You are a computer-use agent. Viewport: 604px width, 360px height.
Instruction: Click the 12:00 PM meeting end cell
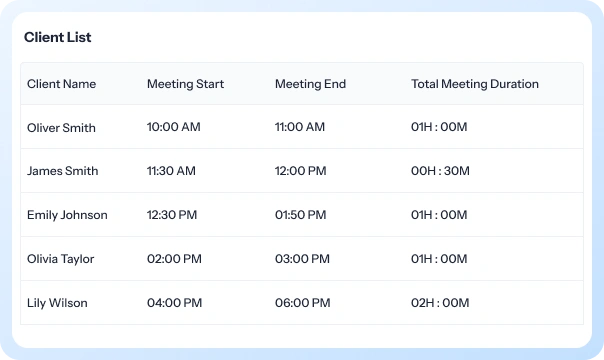(x=300, y=171)
